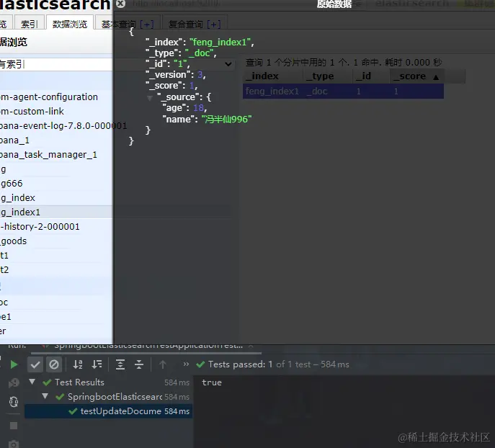
Task: Open the 复合查询 tab
Action: (186, 24)
